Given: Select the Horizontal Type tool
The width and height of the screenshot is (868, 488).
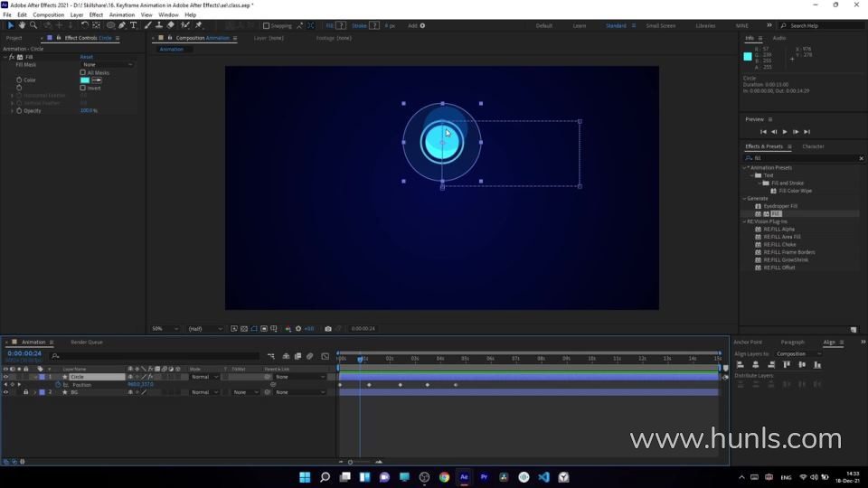Looking at the screenshot, I should click(x=134, y=25).
